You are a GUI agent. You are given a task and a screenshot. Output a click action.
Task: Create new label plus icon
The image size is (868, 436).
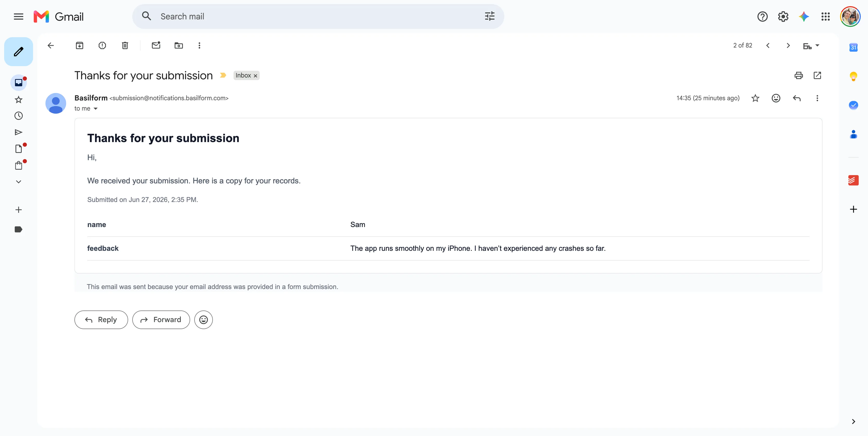coord(19,210)
